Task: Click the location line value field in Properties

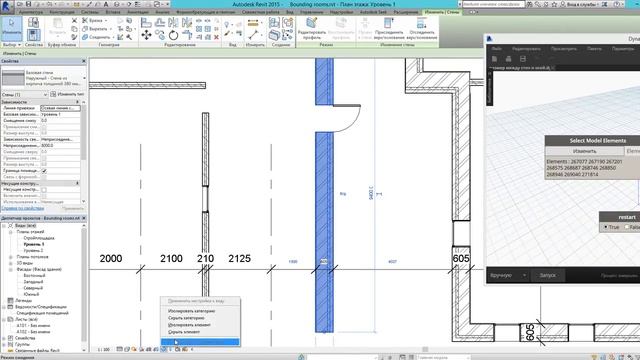Action: 60,108
